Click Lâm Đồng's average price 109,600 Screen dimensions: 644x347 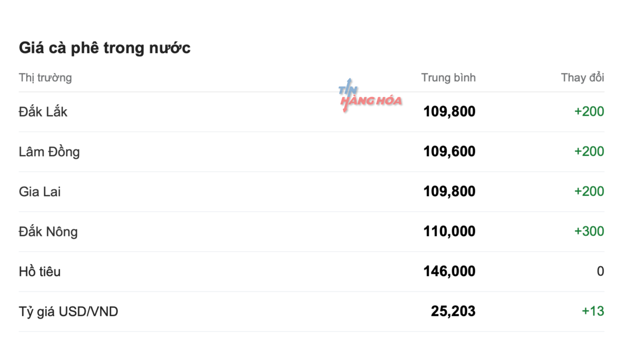pos(449,151)
